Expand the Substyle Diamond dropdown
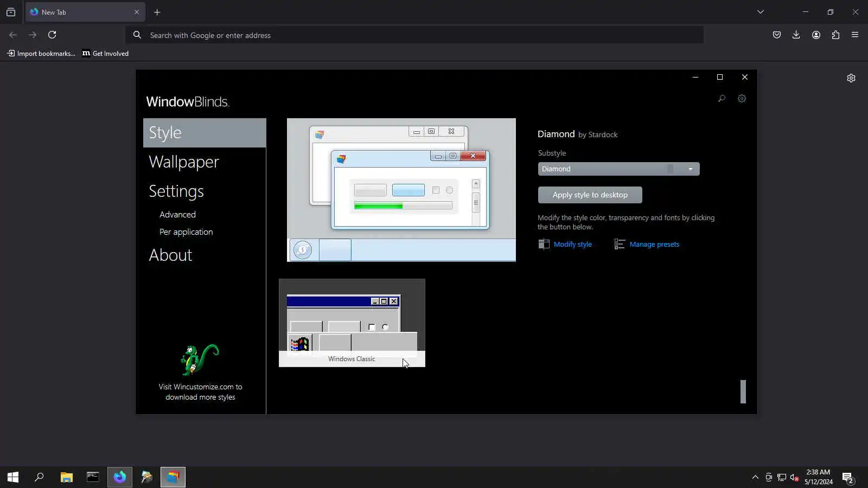 [618, 169]
